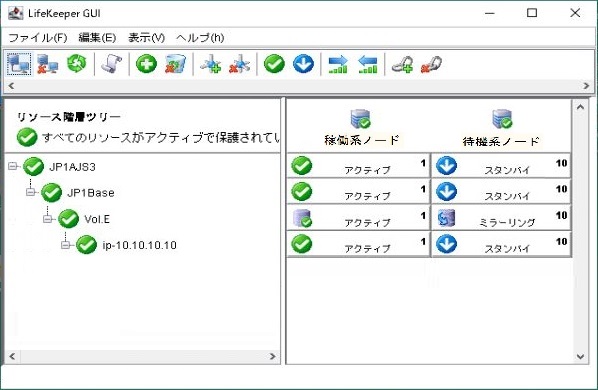
Task: Collapse the JP1Base tree node
Action: tap(31, 192)
